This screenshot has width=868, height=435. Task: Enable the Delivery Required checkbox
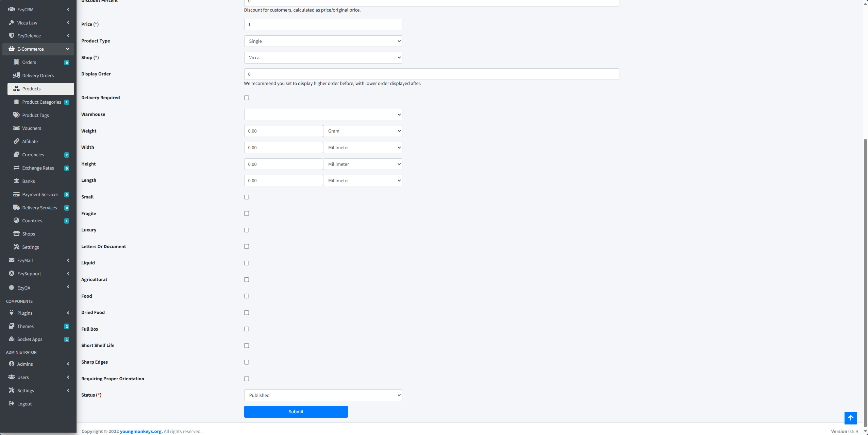tap(247, 98)
